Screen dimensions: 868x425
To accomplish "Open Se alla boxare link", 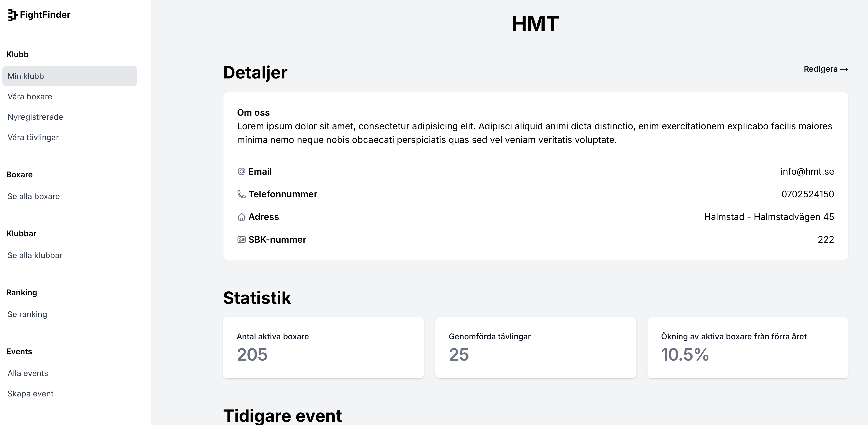I will [x=34, y=196].
